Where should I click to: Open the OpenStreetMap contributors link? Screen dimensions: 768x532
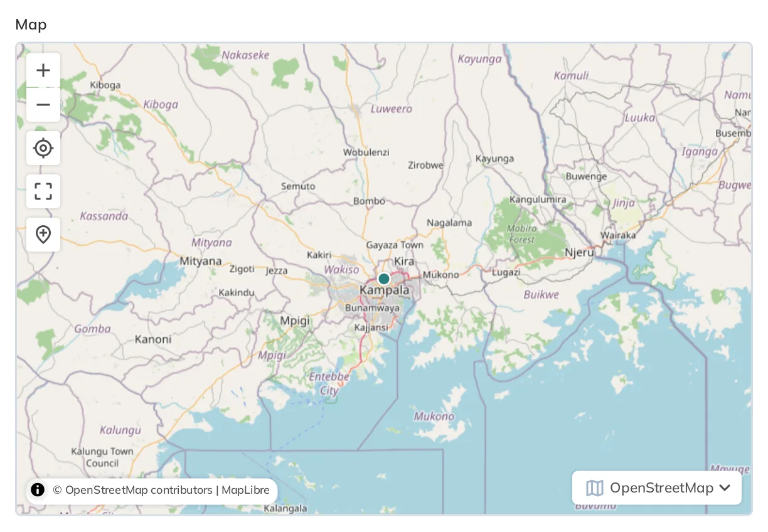tap(132, 490)
